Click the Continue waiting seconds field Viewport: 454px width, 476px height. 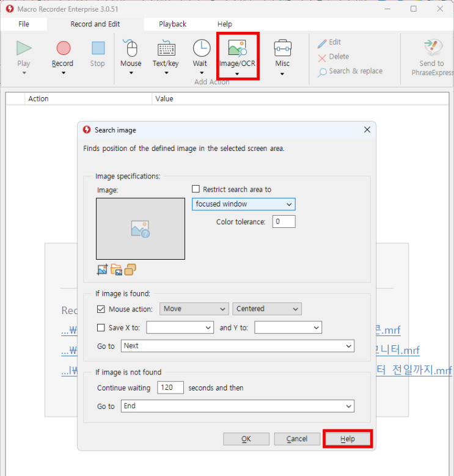[x=170, y=387]
